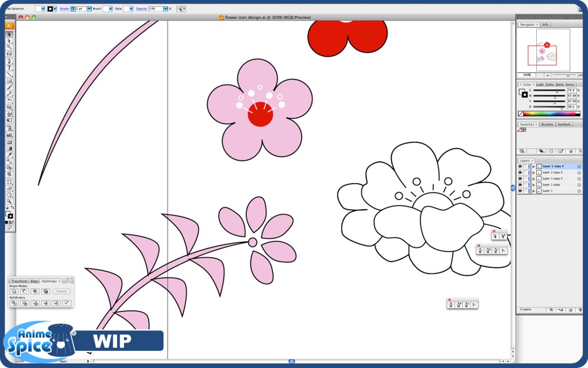Image resolution: width=588 pixels, height=368 pixels.
Task: Apply the Unite shape mode in Pathfinder
Action: coord(14,291)
